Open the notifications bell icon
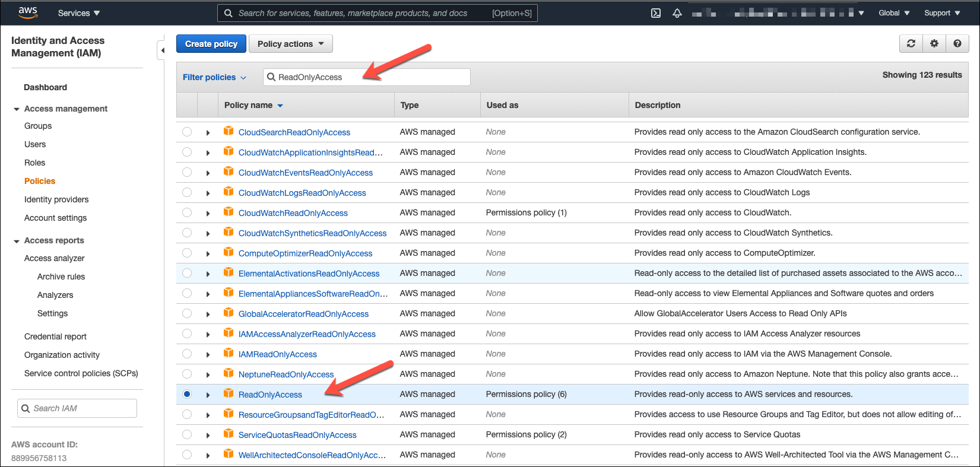This screenshot has width=980, height=467. pyautogui.click(x=677, y=13)
